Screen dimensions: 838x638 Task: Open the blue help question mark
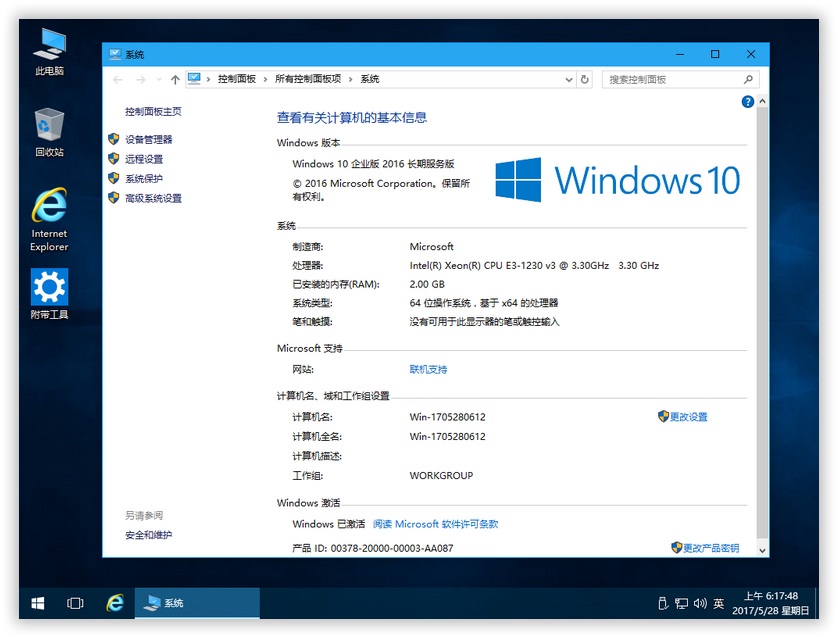(748, 102)
